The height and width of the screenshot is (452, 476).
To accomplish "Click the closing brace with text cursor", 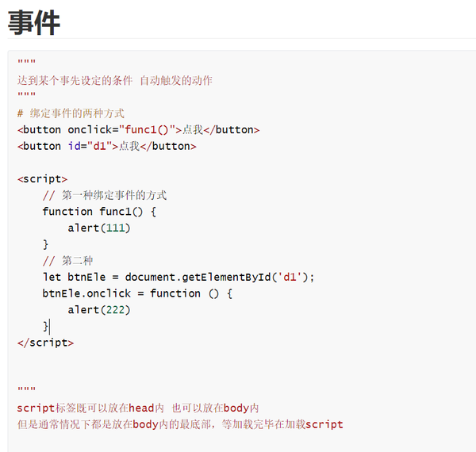I will click(x=46, y=327).
